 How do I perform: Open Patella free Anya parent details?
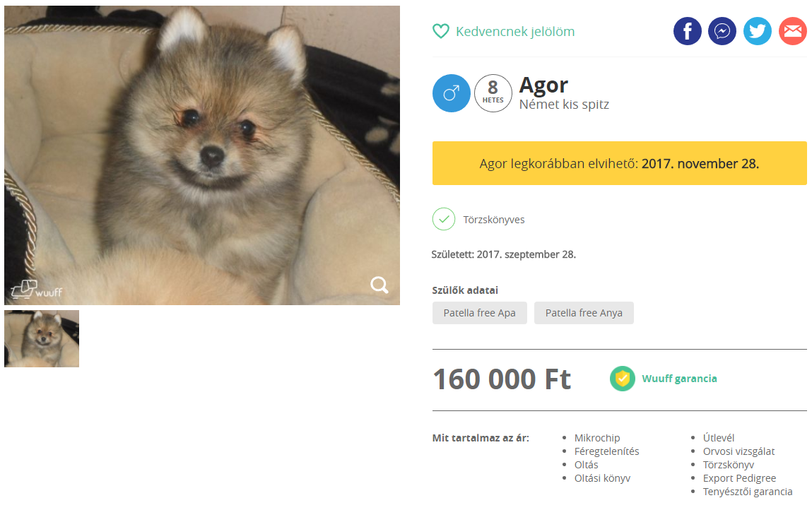point(584,313)
